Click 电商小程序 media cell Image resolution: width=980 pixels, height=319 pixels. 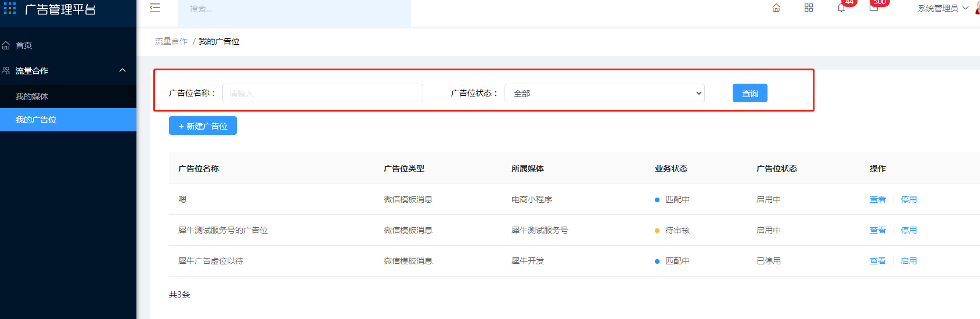point(532,199)
